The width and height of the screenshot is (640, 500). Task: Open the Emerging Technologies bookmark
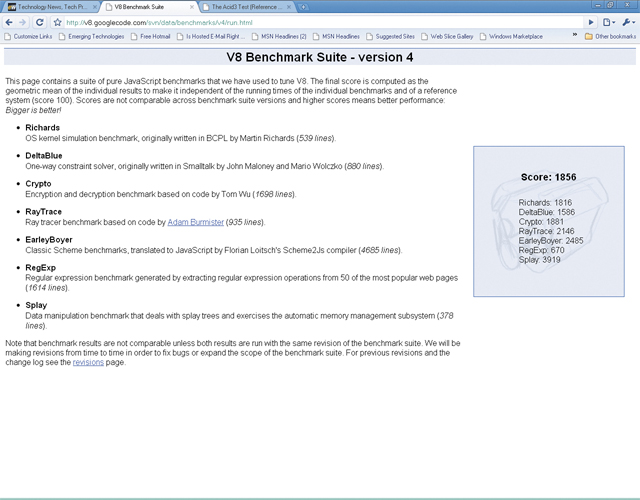coord(91,36)
